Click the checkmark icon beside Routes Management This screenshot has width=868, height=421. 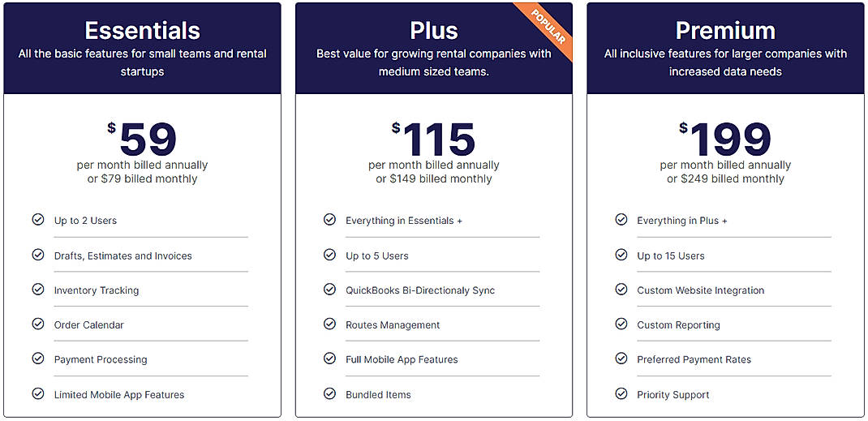click(x=329, y=324)
